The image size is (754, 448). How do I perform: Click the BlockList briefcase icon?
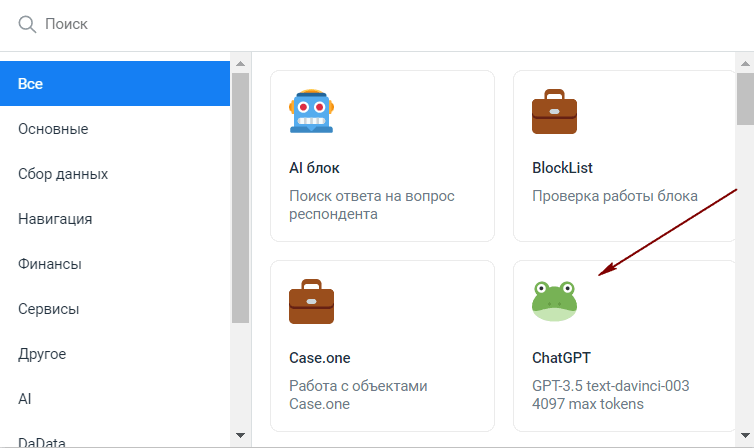point(554,111)
